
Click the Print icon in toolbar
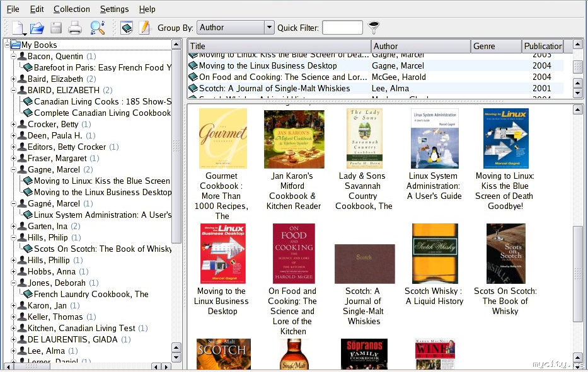pos(75,28)
